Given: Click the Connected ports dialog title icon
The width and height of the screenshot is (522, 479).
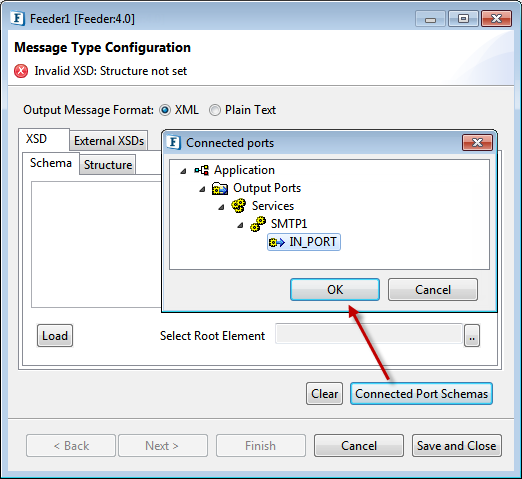Looking at the screenshot, I should (173, 143).
